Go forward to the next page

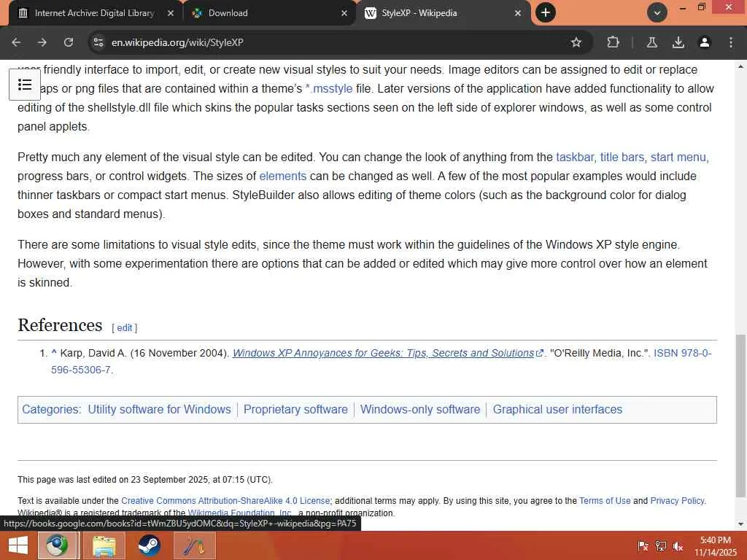click(x=42, y=42)
